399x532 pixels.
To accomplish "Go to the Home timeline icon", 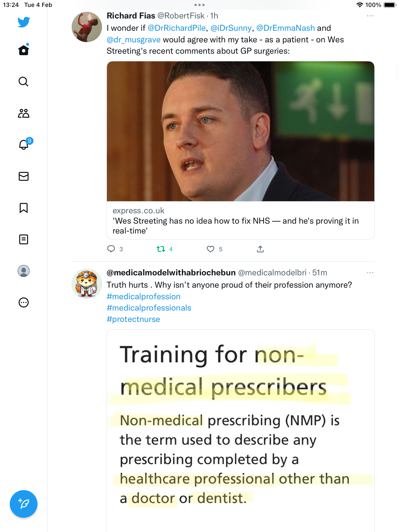I will click(x=24, y=50).
